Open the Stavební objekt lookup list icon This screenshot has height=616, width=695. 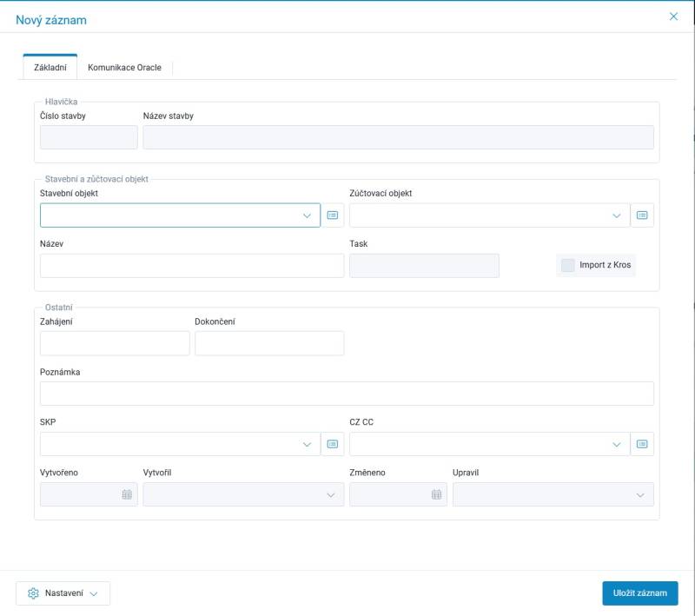coord(333,215)
